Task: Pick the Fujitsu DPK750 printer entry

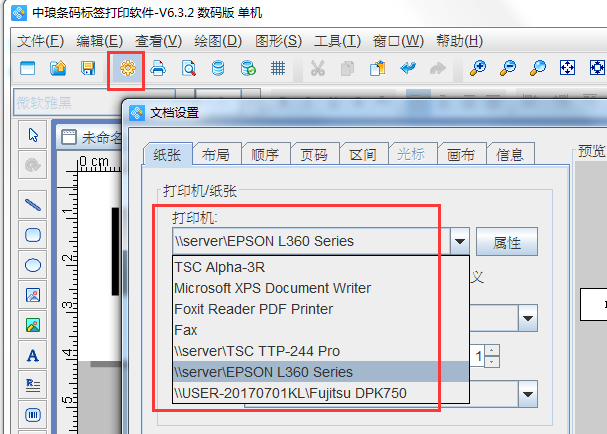Action: pyautogui.click(x=290, y=393)
